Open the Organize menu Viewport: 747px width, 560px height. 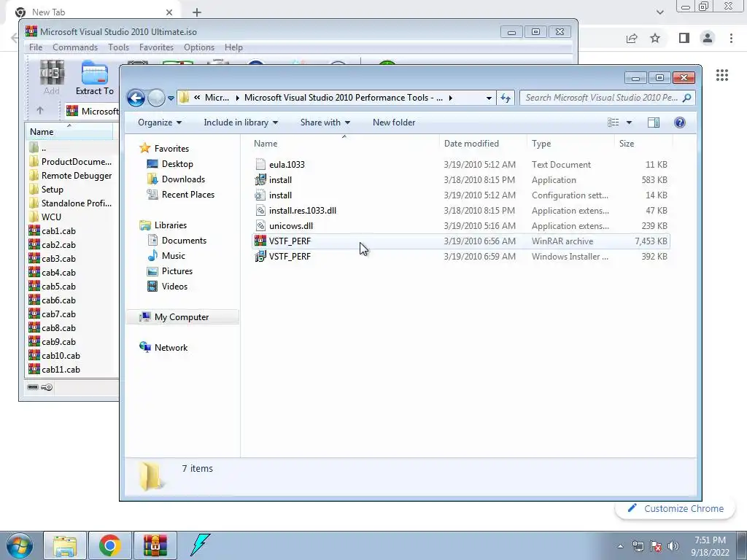(x=160, y=122)
